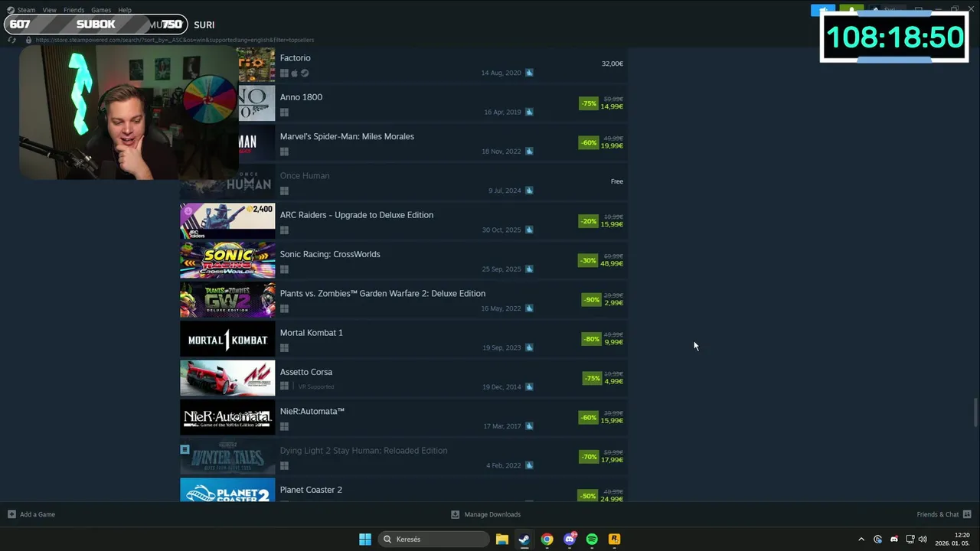Open Spotify from the taskbar
This screenshot has height=551, width=980.
tap(592, 539)
